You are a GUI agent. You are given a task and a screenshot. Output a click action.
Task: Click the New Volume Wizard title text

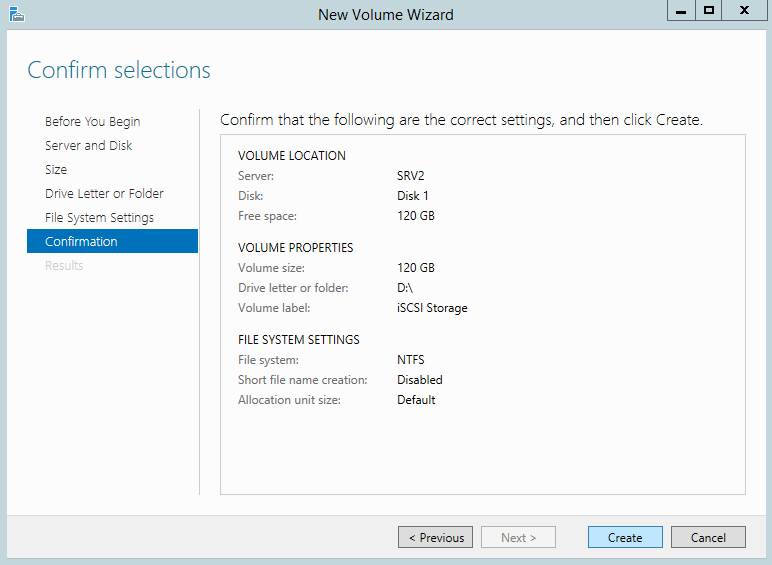pos(385,15)
